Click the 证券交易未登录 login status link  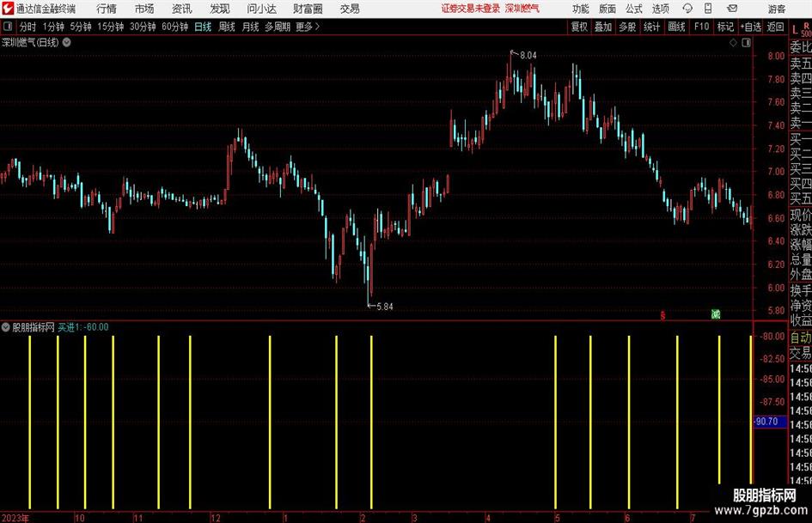[x=471, y=9]
